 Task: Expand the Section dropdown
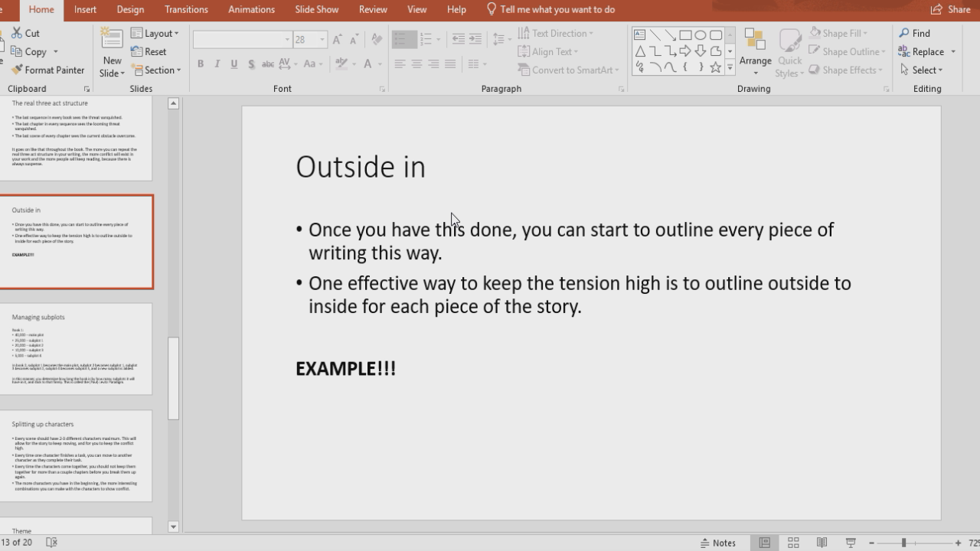pos(157,70)
